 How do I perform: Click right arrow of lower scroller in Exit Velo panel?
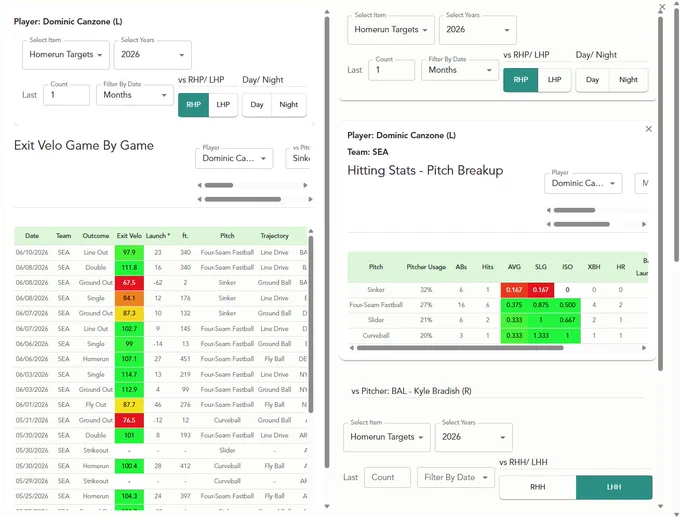pos(311,200)
